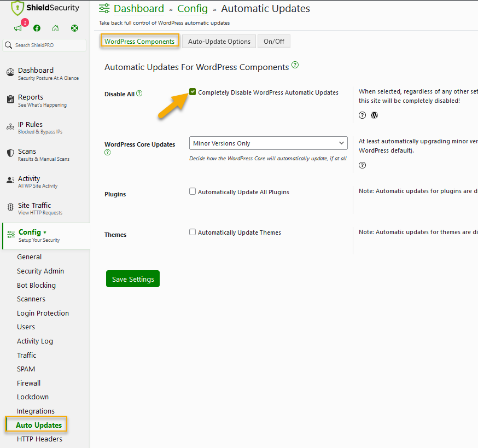Open Activity Log config submenu
The width and height of the screenshot is (478, 448).
(x=35, y=341)
